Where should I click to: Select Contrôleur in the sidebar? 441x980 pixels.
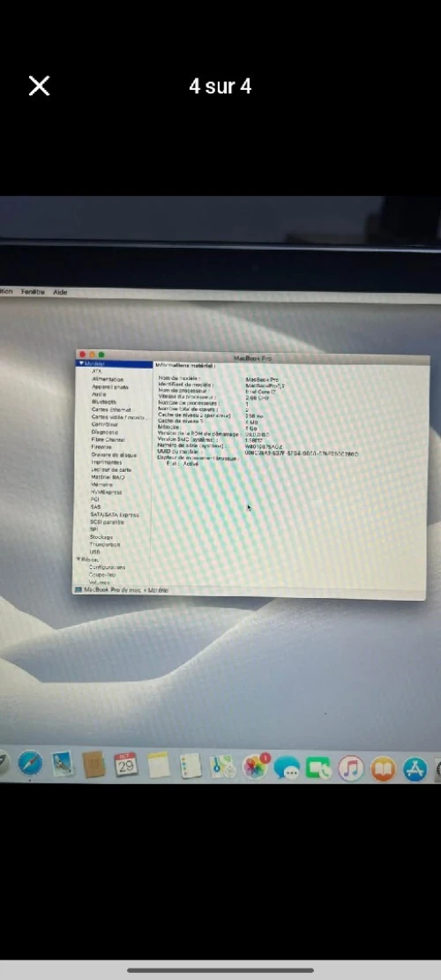pyautogui.click(x=105, y=424)
